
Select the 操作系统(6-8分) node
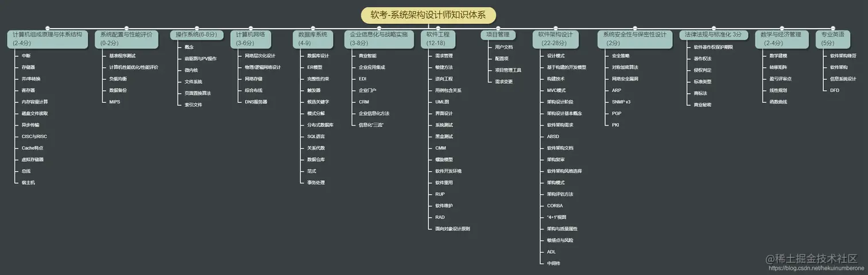[197, 34]
